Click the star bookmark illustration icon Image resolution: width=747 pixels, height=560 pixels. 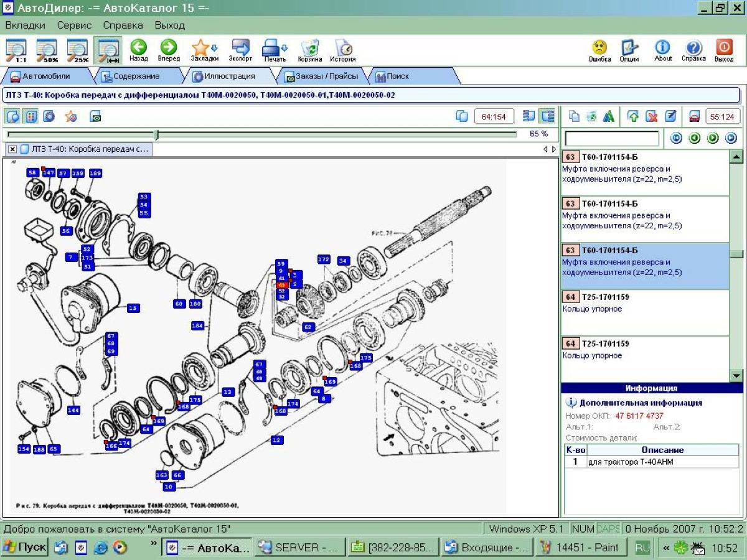tap(71, 116)
